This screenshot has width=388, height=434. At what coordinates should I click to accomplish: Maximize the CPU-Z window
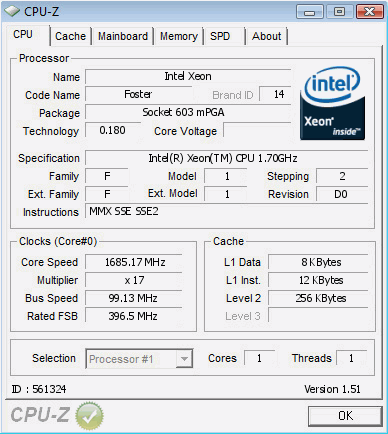[339, 12]
